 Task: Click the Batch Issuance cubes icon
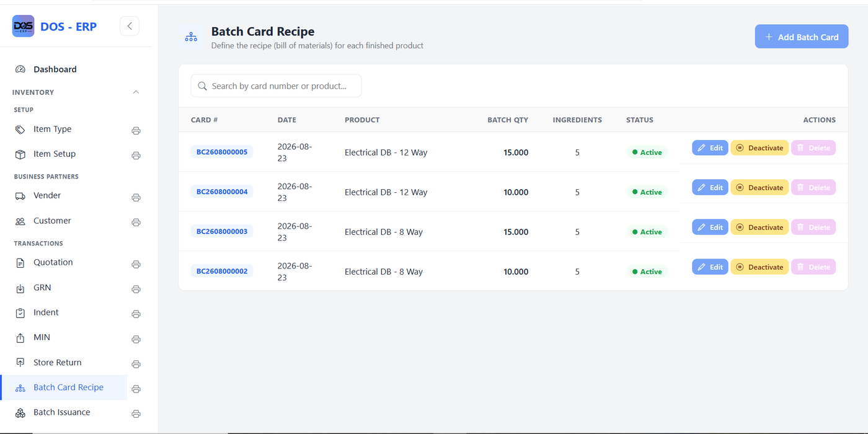(x=20, y=413)
